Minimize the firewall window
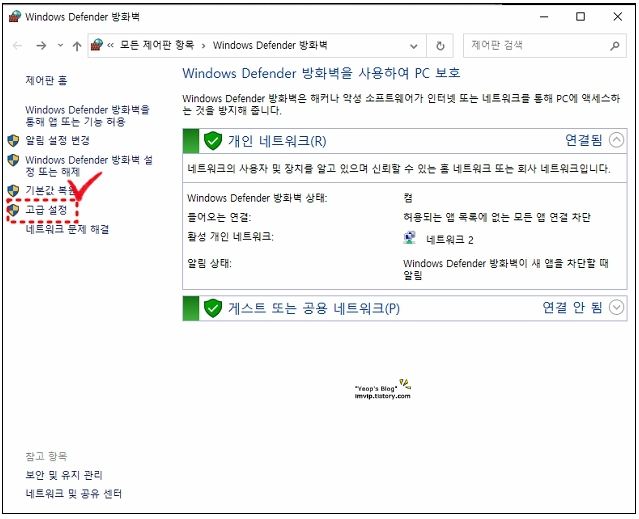This screenshot has height=519, width=639. pos(544,17)
